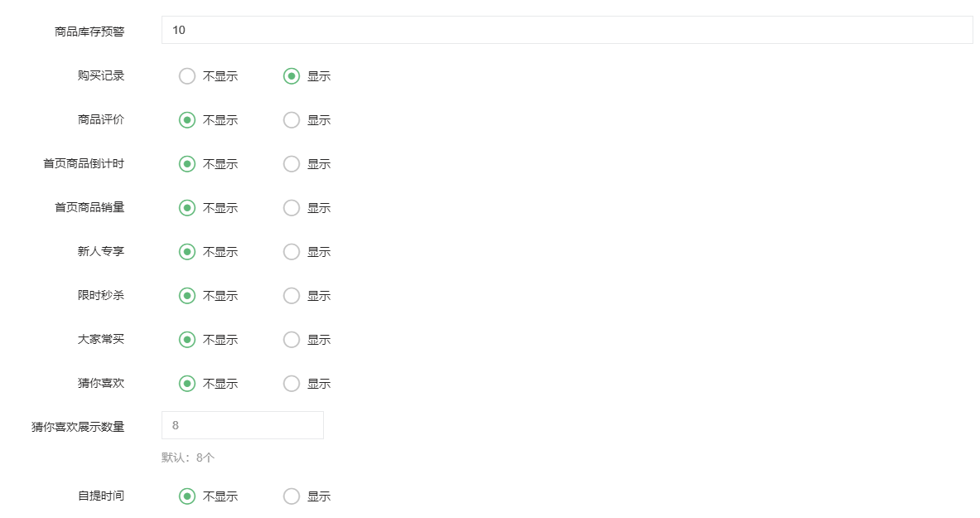
Task: Select 不显示 for 自提时间
Action: [187, 496]
